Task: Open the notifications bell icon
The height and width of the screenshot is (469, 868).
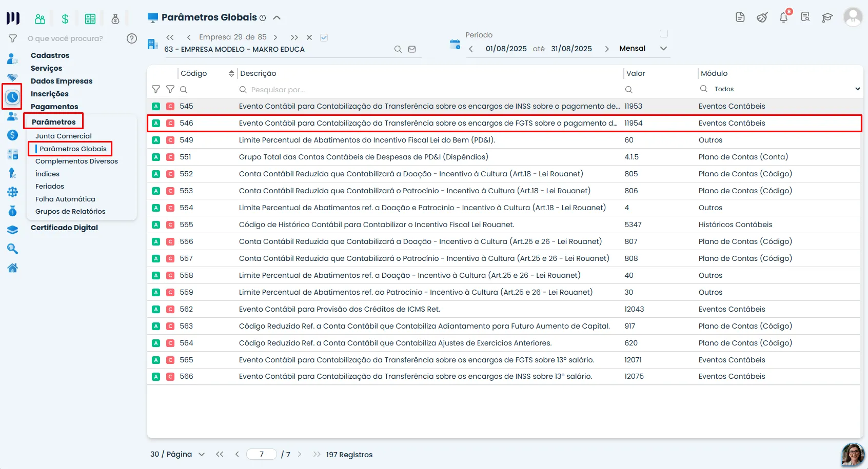Action: point(783,17)
